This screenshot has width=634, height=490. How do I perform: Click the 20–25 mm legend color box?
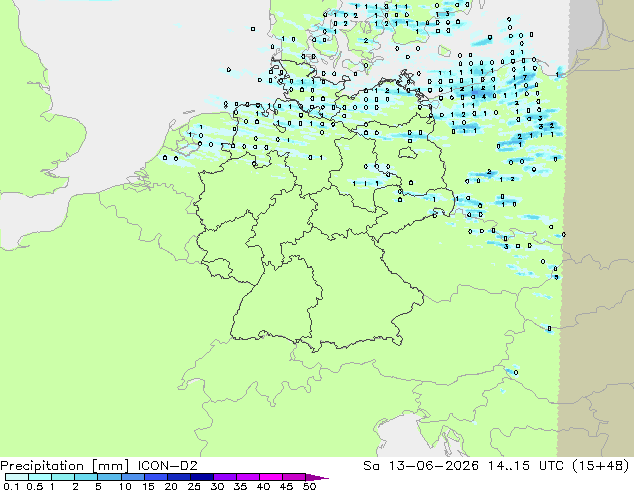179,477
